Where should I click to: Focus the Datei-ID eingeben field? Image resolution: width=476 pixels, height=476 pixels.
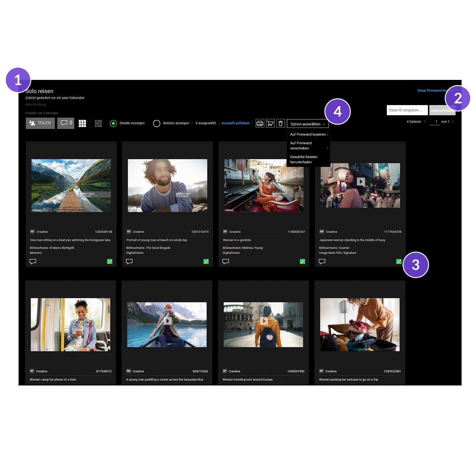click(x=407, y=110)
